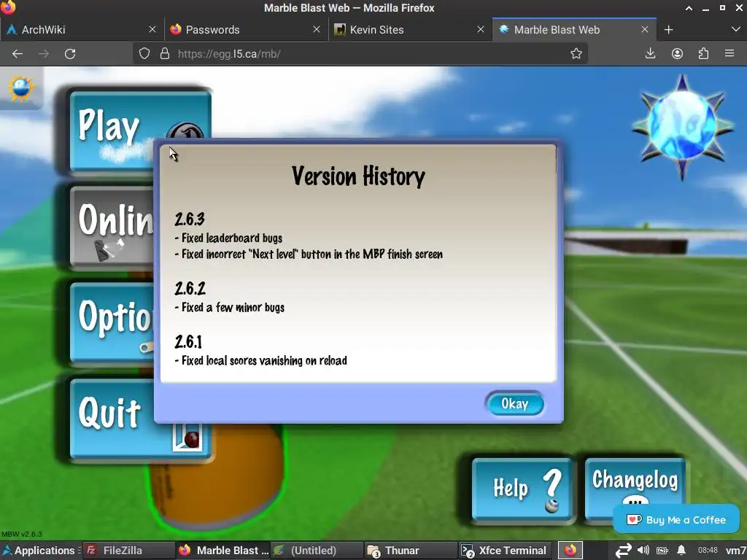The width and height of the screenshot is (747, 560).
Task: Close the Passwords tab
Action: click(317, 29)
